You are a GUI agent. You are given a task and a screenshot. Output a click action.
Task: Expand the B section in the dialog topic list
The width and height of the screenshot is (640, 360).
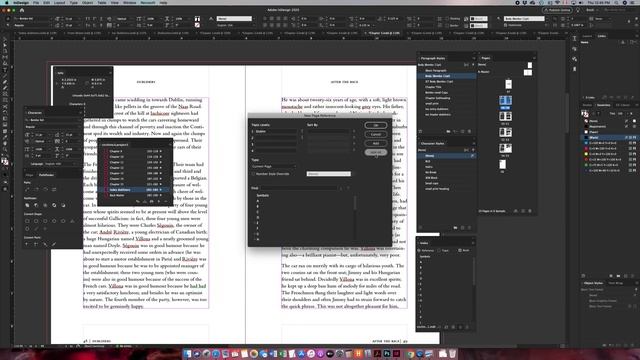click(257, 207)
